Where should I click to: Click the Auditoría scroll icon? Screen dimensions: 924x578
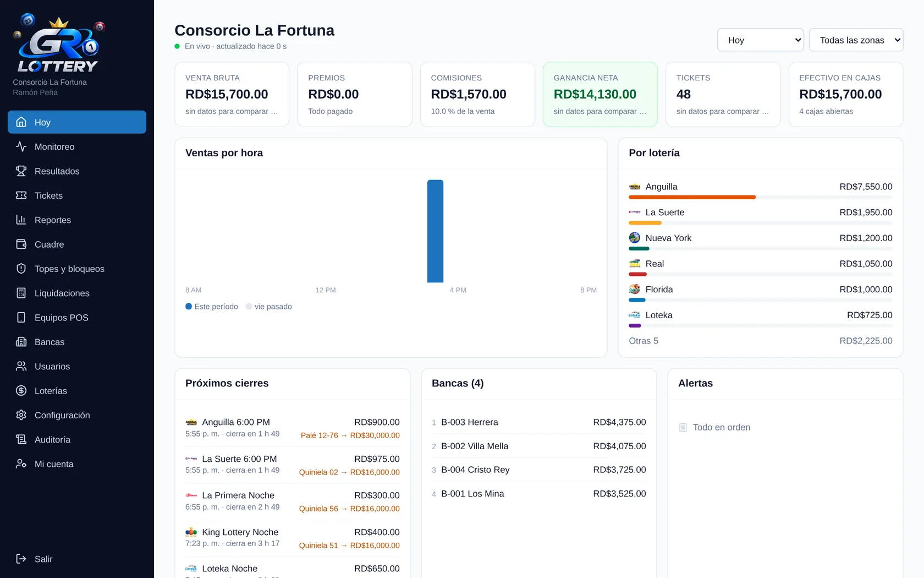pyautogui.click(x=21, y=439)
